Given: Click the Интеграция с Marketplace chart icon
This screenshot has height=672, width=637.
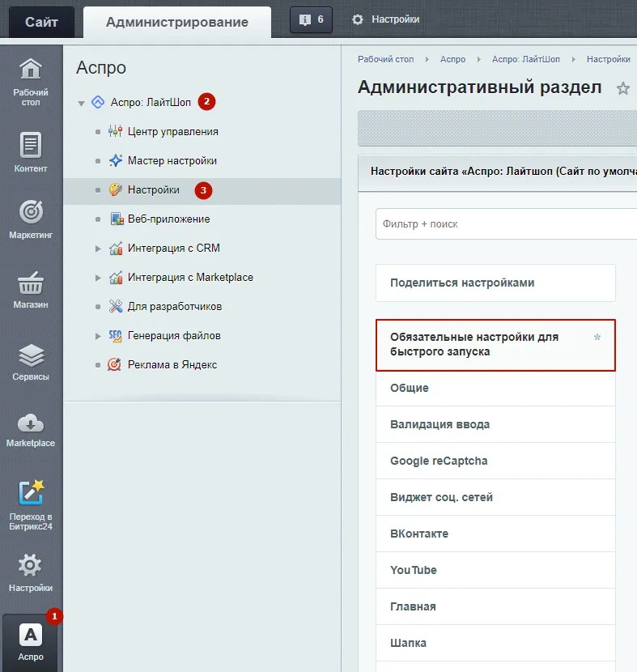Looking at the screenshot, I should click(x=116, y=277).
